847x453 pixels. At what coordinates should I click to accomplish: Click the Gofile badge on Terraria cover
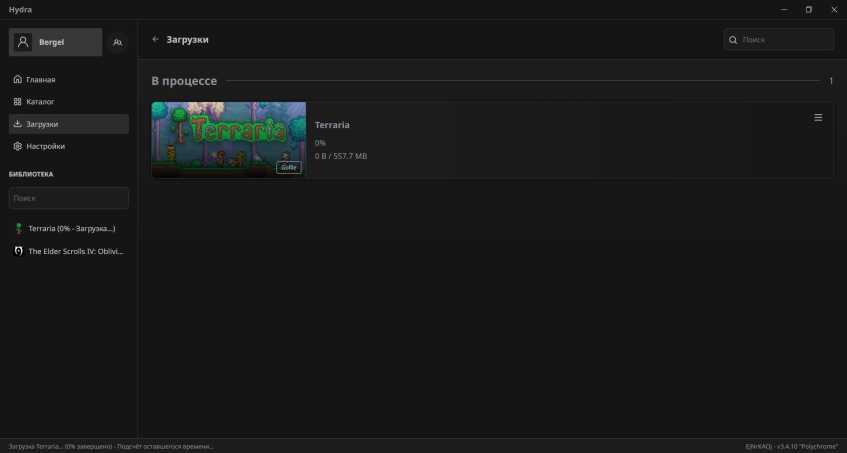(x=288, y=167)
